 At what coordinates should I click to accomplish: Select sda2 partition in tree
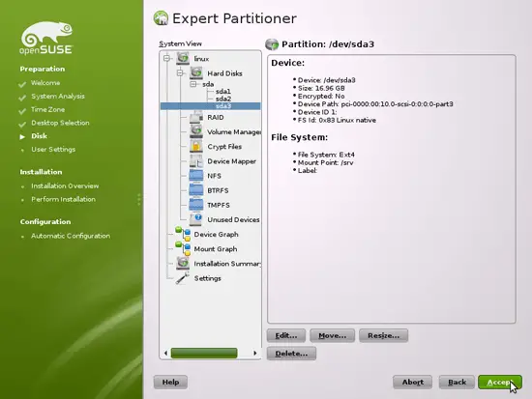coord(223,99)
